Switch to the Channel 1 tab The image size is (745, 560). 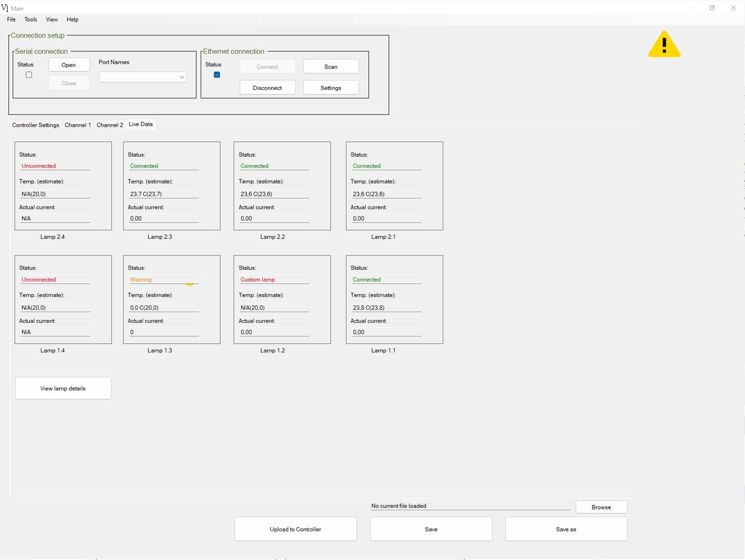[x=78, y=125]
